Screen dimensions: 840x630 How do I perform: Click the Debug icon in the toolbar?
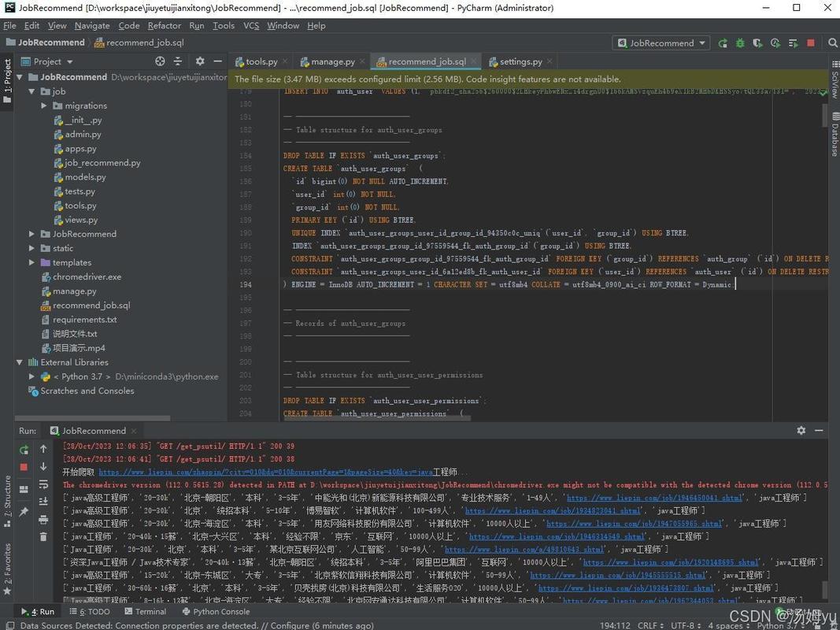tap(740, 43)
